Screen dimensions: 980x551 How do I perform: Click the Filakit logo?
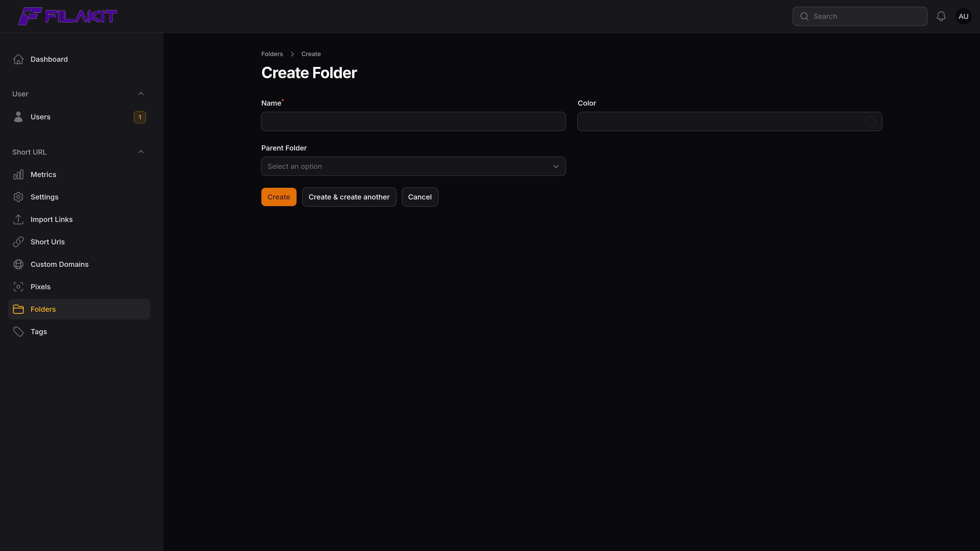68,16
